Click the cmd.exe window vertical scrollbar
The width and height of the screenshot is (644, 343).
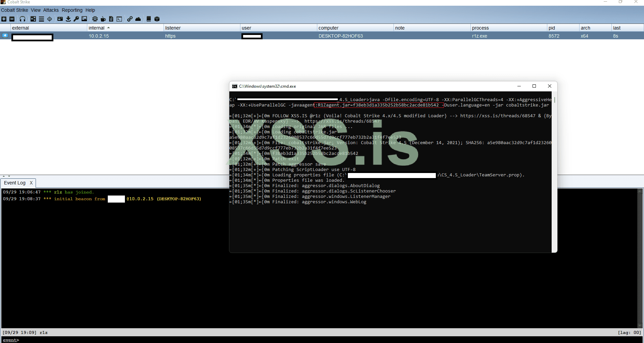554,172
